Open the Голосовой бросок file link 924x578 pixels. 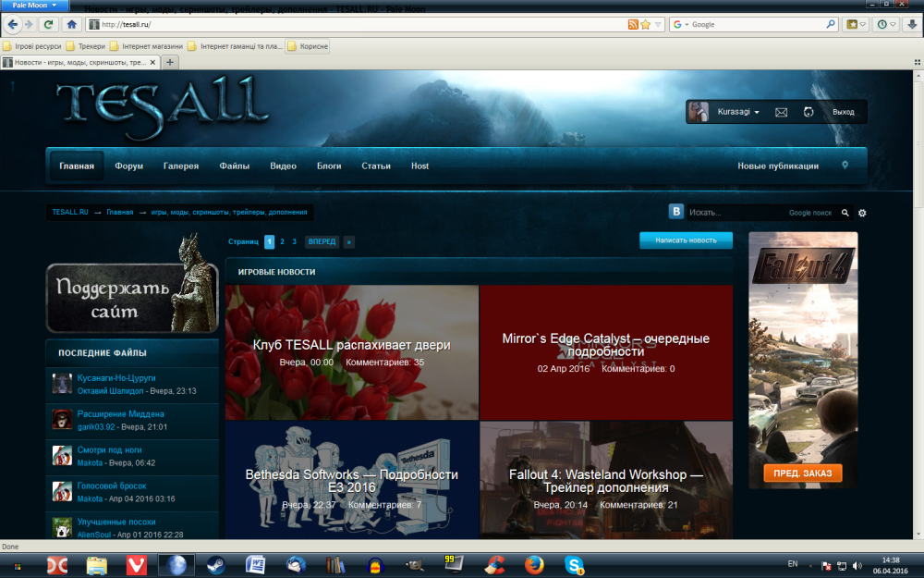[x=112, y=486]
